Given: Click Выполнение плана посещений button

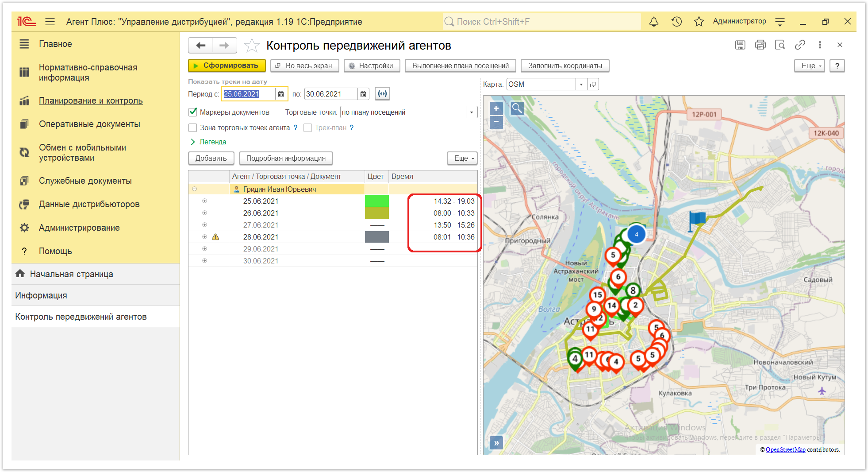Looking at the screenshot, I should (x=461, y=66).
